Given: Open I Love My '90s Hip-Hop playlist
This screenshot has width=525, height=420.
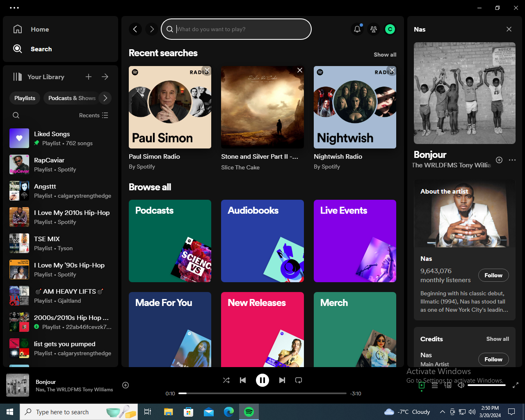Looking at the screenshot, I should (x=60, y=269).
